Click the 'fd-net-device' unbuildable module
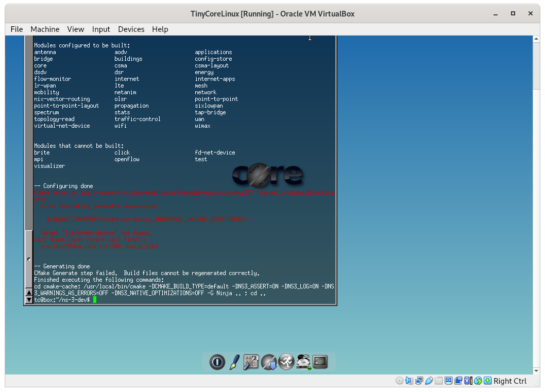The width and height of the screenshot is (545, 392). pyautogui.click(x=215, y=152)
